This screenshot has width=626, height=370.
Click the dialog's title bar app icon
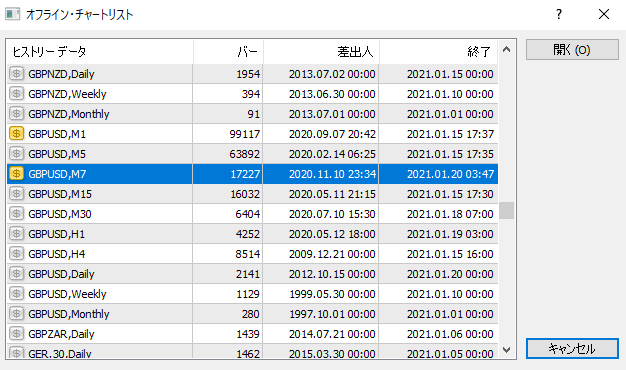12,14
